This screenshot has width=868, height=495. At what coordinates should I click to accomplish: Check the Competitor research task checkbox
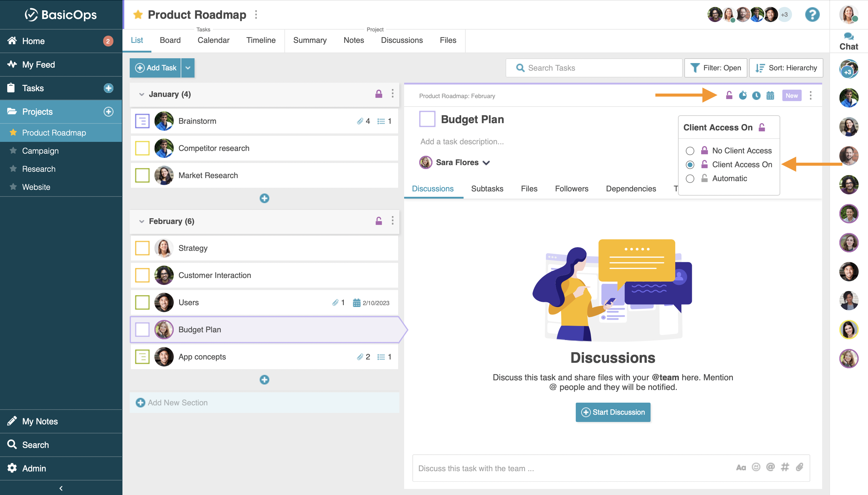click(x=142, y=148)
